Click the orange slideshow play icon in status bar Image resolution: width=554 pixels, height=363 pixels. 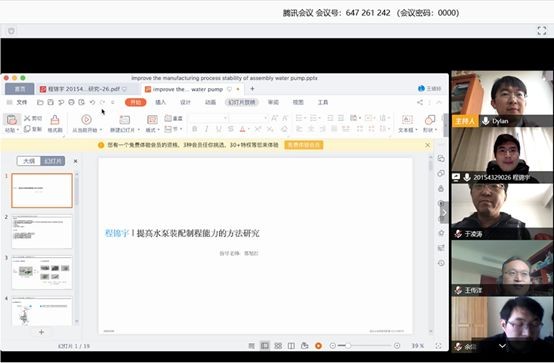(x=318, y=346)
